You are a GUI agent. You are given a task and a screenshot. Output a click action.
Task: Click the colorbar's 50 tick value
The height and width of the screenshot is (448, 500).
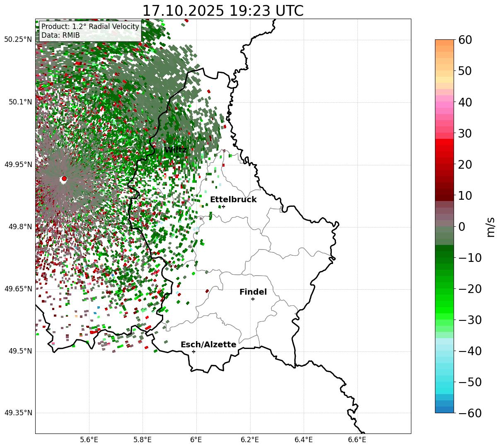464,71
